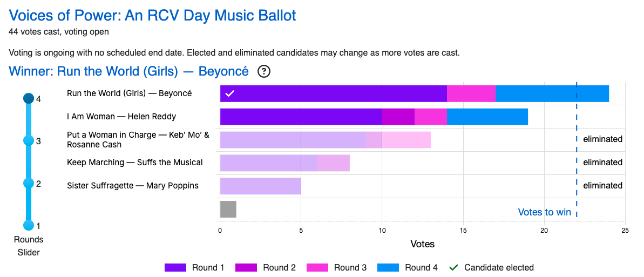This screenshot has width=644, height=277.
Task: Jump to round 1 on Rounds Slider
Action: point(29,225)
